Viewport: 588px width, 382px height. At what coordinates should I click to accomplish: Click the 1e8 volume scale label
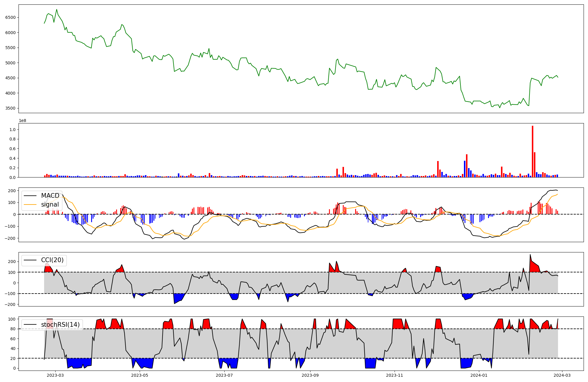pyautogui.click(x=22, y=121)
